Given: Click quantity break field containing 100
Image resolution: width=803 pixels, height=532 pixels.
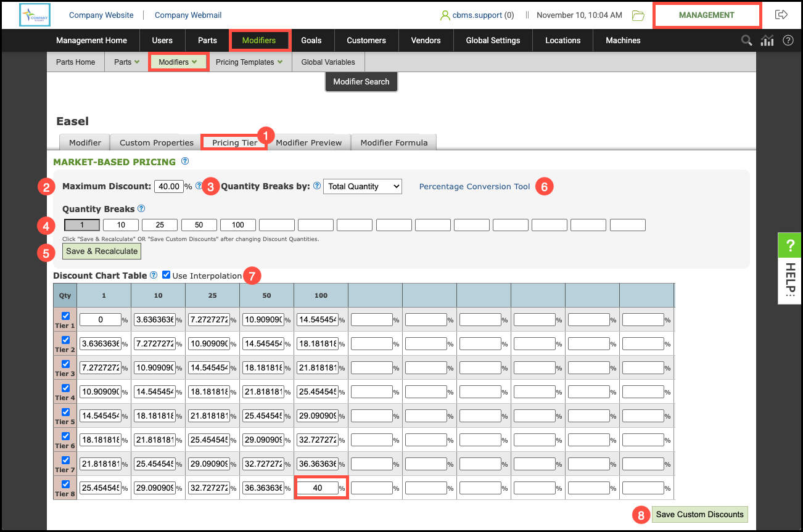Looking at the screenshot, I should [x=238, y=225].
